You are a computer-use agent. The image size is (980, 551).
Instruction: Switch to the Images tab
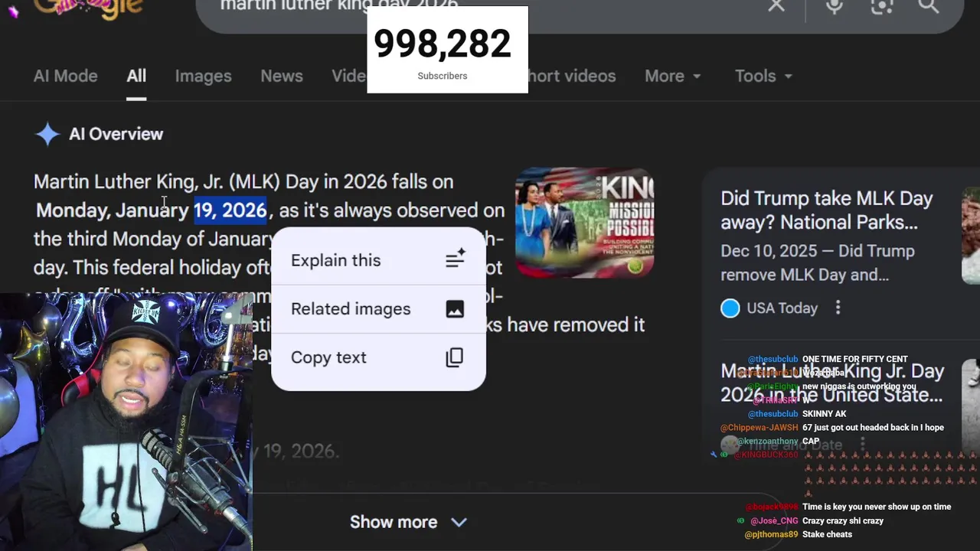203,76
